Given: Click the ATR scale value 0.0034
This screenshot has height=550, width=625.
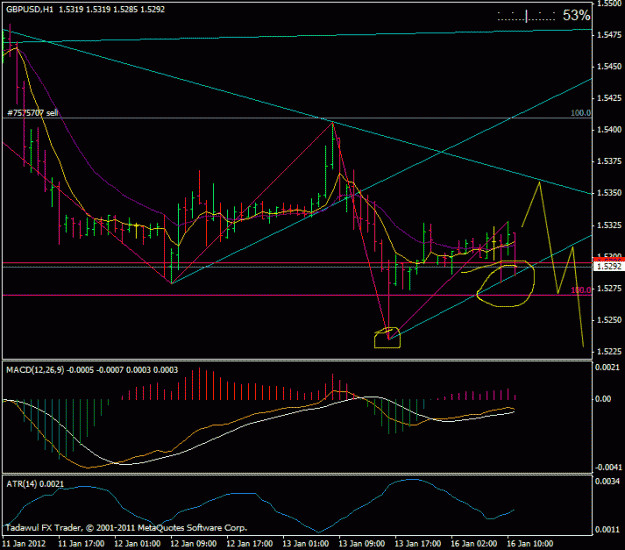Looking at the screenshot, I should pos(607,481).
